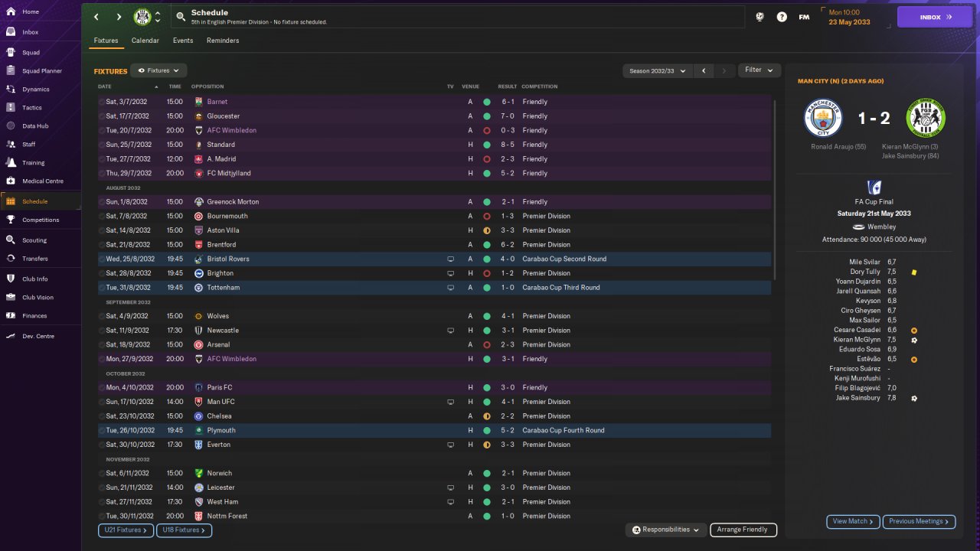This screenshot has height=551, width=980.
Task: Click the View Match button
Action: coord(854,522)
